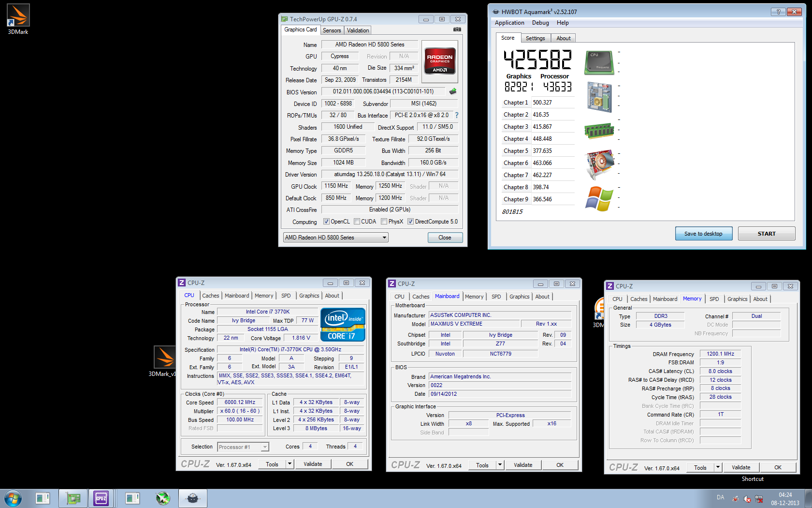
Task: Click OK in the Mainboard CPU-Z window
Action: (x=560, y=465)
